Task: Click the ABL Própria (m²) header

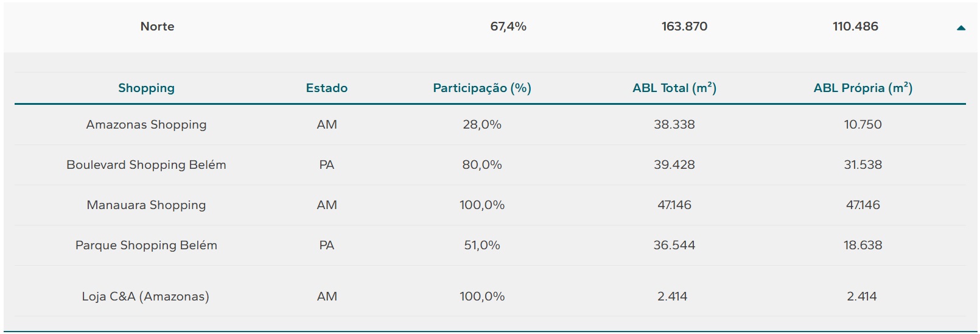Action: [863, 88]
